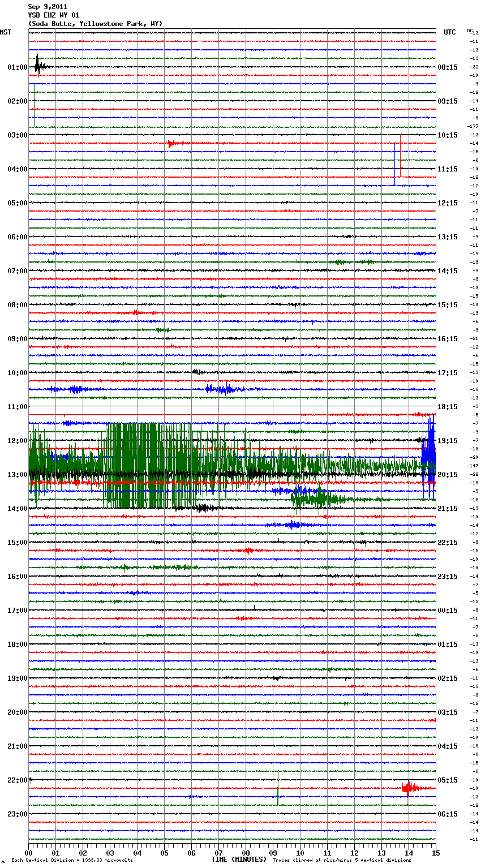Click the '18:15' UTC time label
Screen dimensions: 481x868
[x=448, y=407]
